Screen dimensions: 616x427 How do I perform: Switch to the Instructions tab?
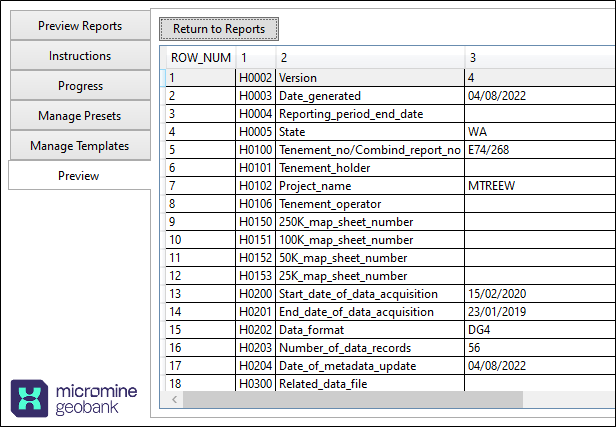pos(80,56)
